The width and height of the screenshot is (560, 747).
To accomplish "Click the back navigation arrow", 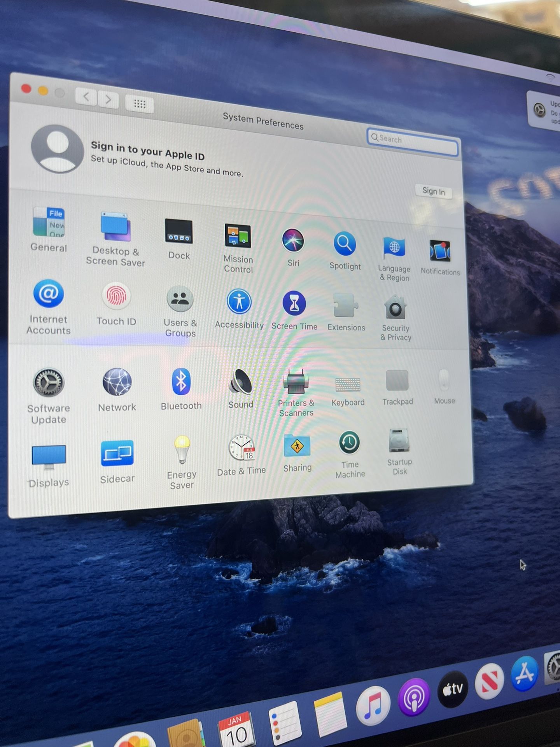I will [86, 96].
